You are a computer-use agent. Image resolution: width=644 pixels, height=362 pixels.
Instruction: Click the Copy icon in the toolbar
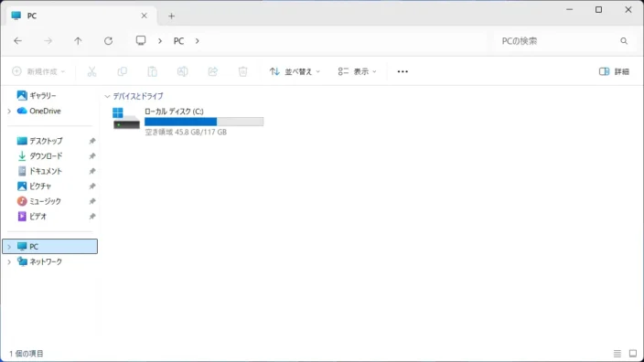pos(122,71)
